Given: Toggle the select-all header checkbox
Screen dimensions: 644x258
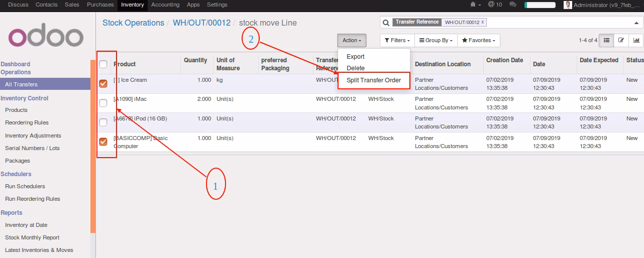Looking at the screenshot, I should point(103,64).
